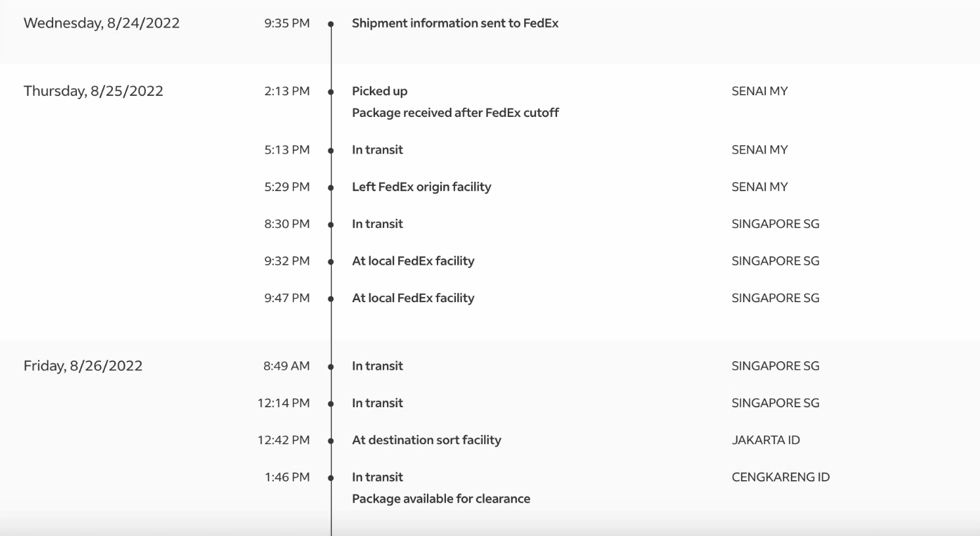Click the JAKARTA ID location label
Viewport: 980px width, 536px height.
765,440
